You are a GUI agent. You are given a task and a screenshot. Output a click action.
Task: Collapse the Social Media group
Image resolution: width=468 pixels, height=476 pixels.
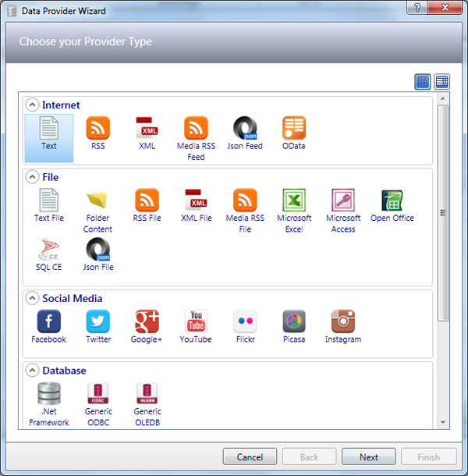pos(32,298)
